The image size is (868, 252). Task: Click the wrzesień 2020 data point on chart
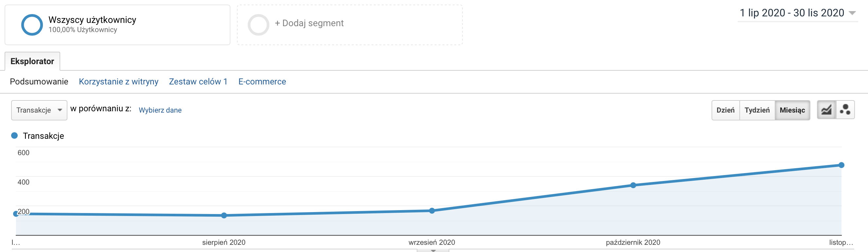pyautogui.click(x=432, y=210)
